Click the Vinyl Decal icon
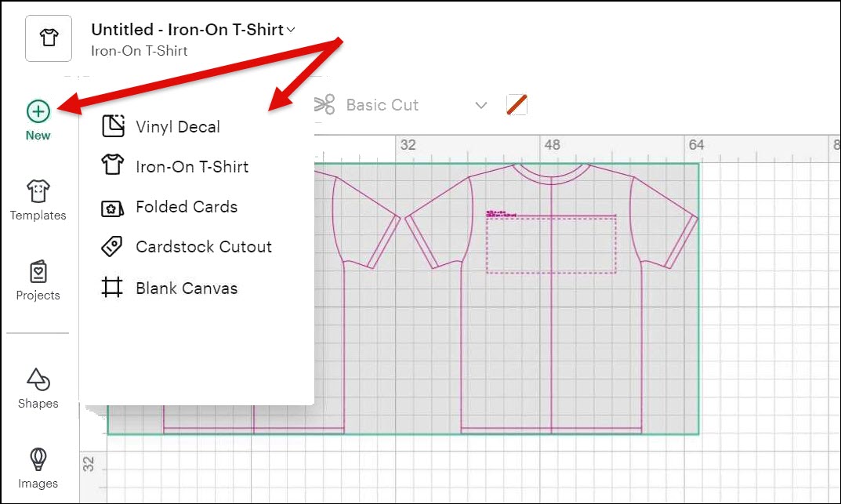841x504 pixels. [113, 126]
